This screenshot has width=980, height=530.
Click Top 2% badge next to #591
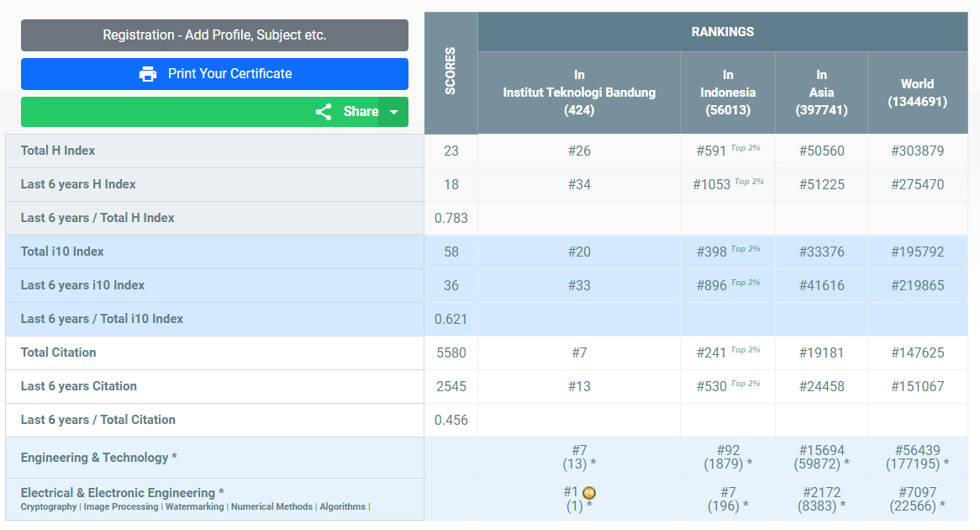coord(745,148)
